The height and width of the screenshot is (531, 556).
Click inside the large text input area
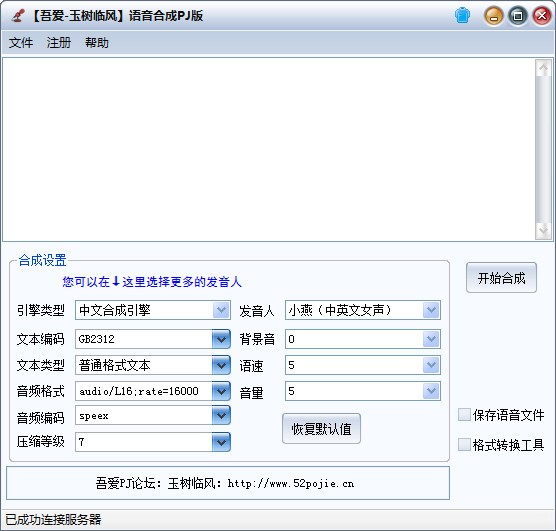pos(269,149)
